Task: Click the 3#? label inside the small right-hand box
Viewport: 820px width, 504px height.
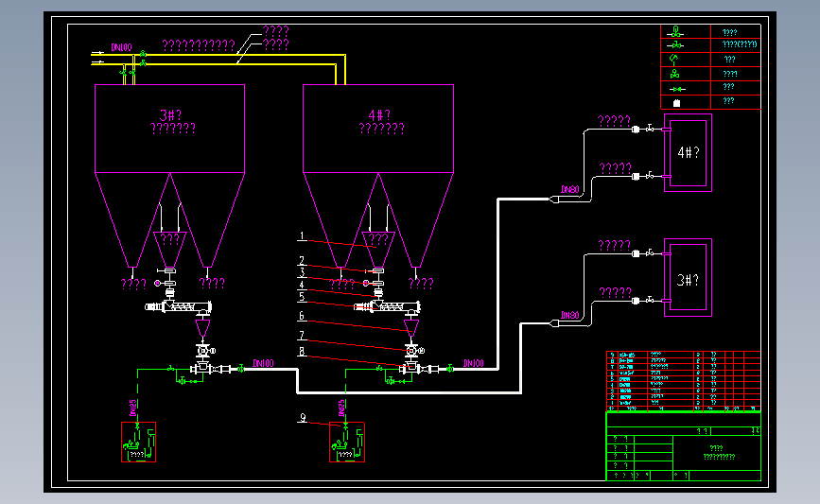Action: (689, 280)
